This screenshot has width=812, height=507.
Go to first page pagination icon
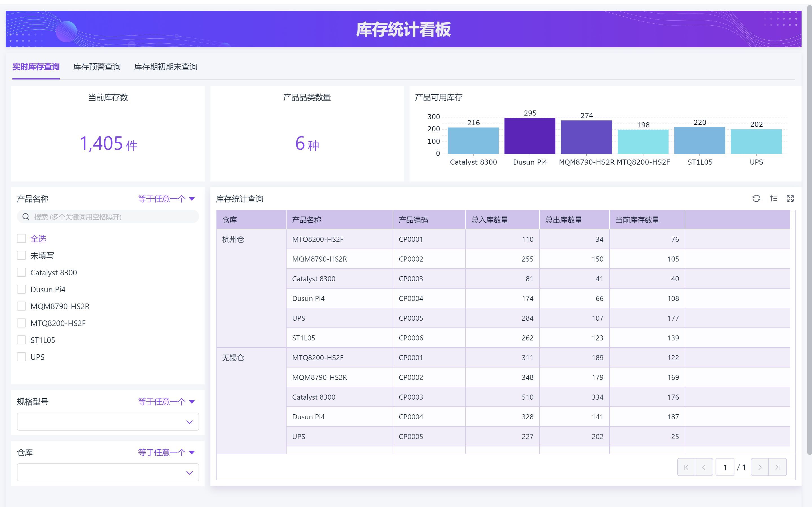tap(686, 467)
